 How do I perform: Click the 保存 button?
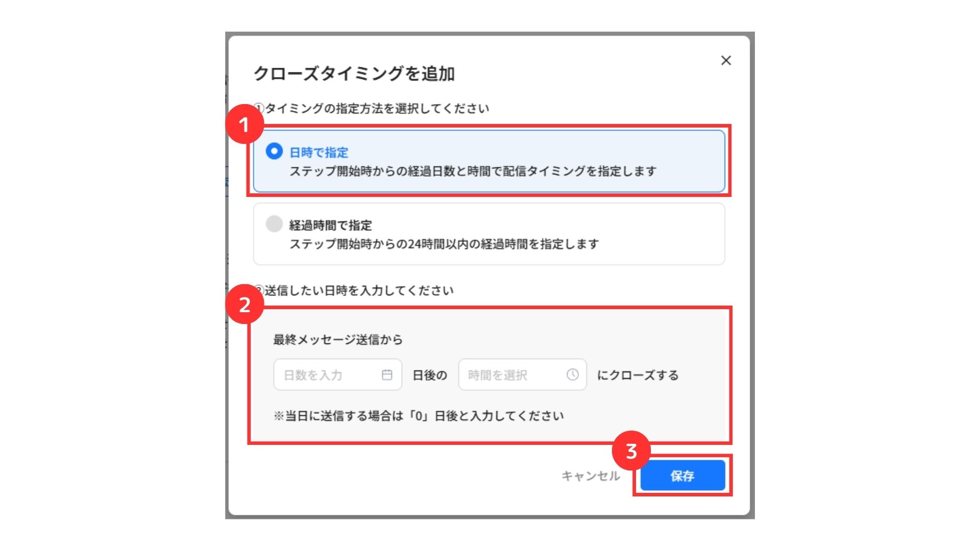(x=682, y=475)
